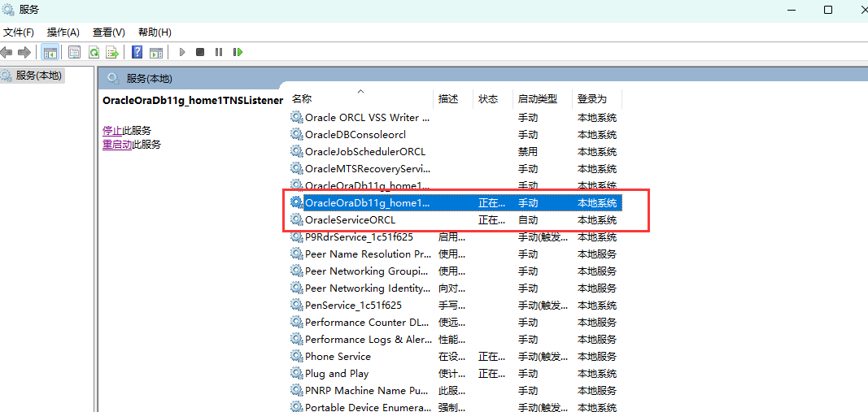Select the OracleJobSchedulerORCL service name

(365, 151)
